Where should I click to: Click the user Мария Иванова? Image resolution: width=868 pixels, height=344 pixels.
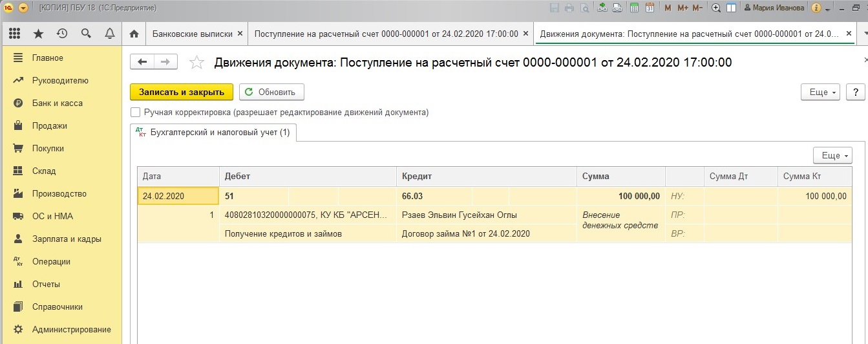click(774, 8)
